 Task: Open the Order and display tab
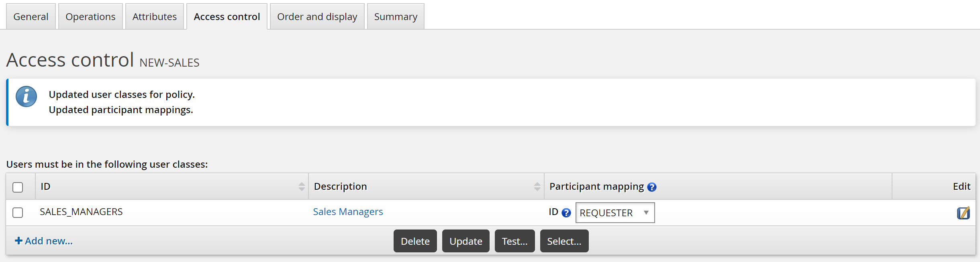point(317,17)
